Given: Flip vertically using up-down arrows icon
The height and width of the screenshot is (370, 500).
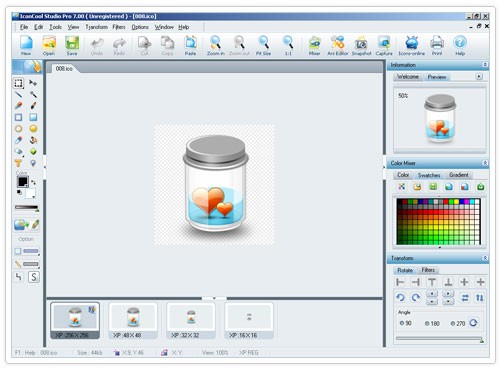Looking at the screenshot, I should [480, 297].
